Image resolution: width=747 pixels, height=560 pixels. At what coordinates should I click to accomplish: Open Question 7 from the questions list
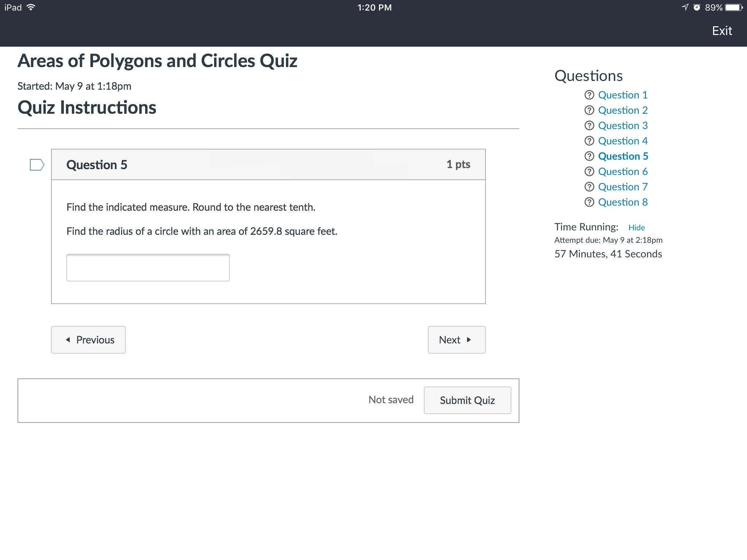[623, 187]
